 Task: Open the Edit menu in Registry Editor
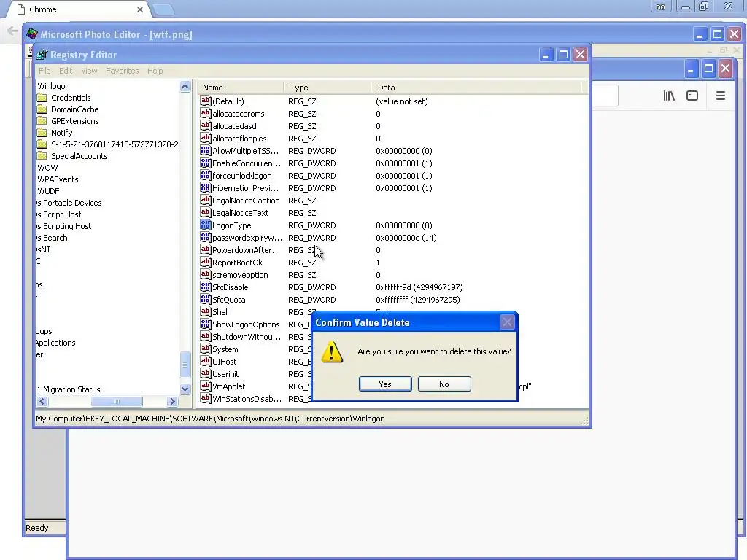point(66,71)
